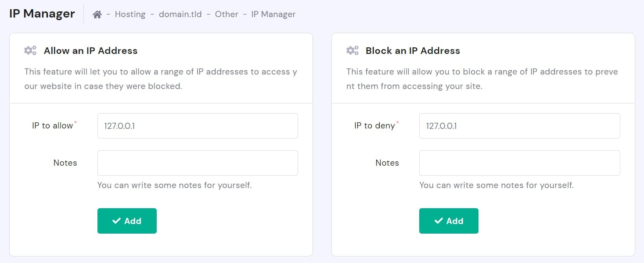The width and height of the screenshot is (644, 263).
Task: Select the Other breadcrumb link
Action: tap(227, 14)
